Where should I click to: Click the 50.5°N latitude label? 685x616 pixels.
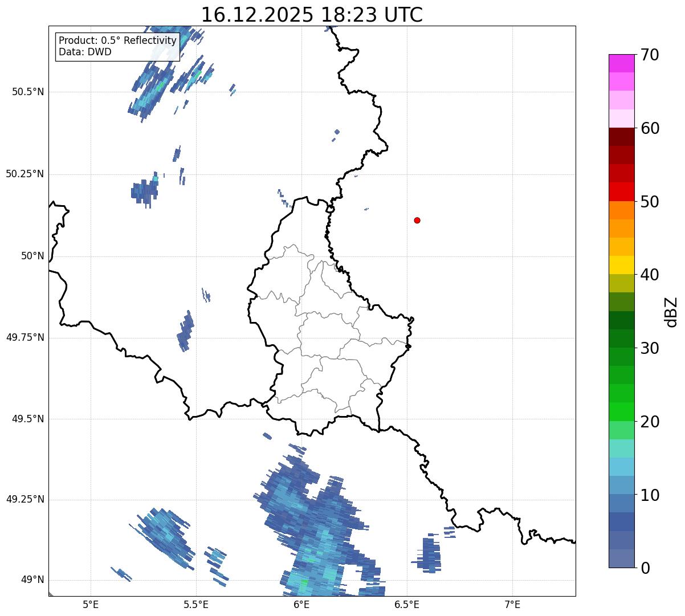click(28, 92)
